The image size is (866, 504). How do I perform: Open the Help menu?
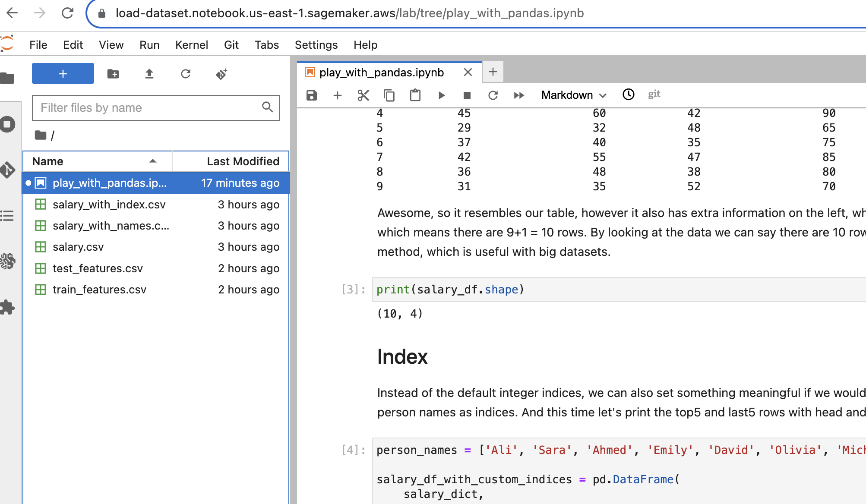click(x=365, y=45)
